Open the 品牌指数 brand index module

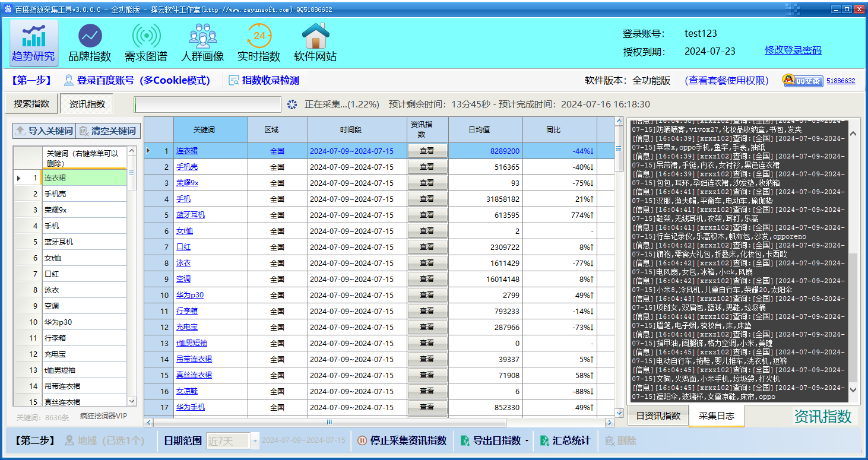pyautogui.click(x=90, y=43)
